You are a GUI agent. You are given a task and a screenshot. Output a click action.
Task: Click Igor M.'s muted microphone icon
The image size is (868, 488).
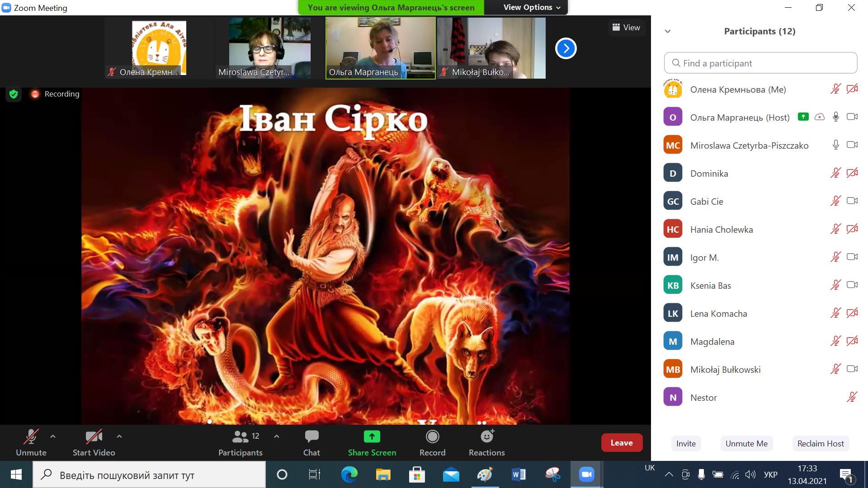point(835,257)
